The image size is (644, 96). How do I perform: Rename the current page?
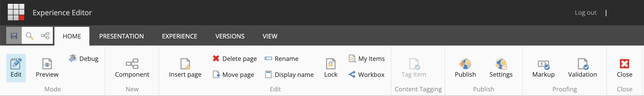tap(281, 59)
